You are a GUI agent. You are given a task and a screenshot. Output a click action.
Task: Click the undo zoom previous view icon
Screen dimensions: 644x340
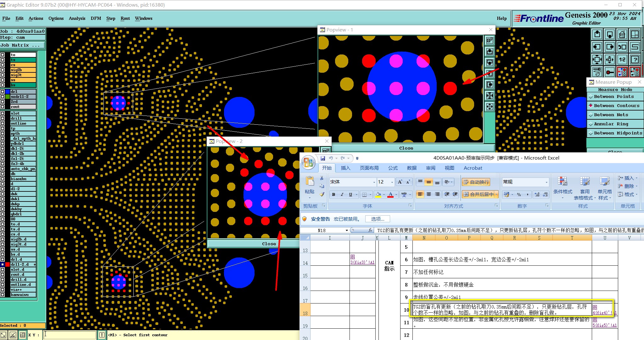[x=622, y=47]
